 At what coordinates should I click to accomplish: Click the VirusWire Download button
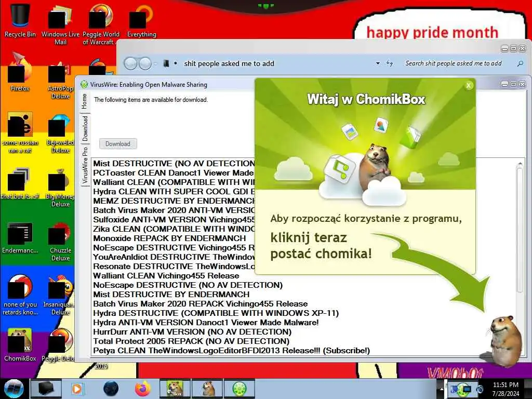point(118,144)
